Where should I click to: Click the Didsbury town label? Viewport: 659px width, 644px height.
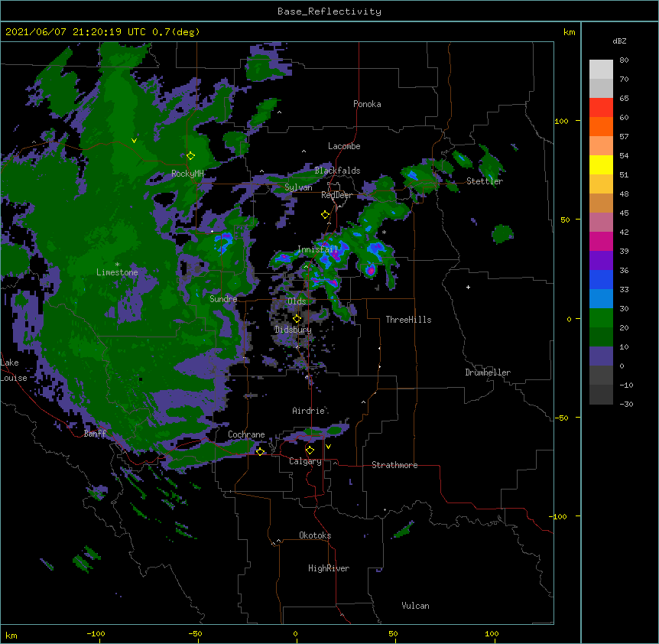[293, 330]
